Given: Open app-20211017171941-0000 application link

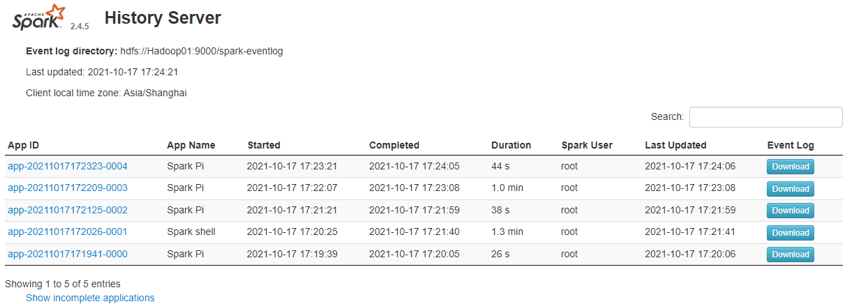Looking at the screenshot, I should point(68,254).
